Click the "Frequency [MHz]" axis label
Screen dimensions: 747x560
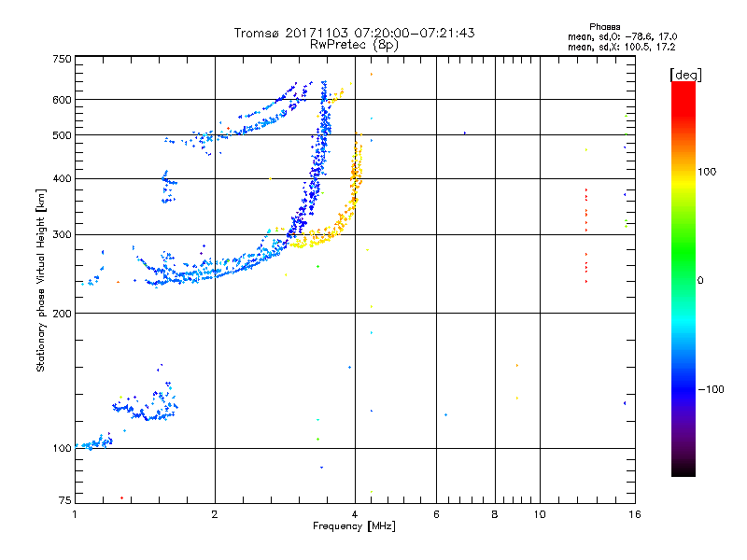[354, 525]
